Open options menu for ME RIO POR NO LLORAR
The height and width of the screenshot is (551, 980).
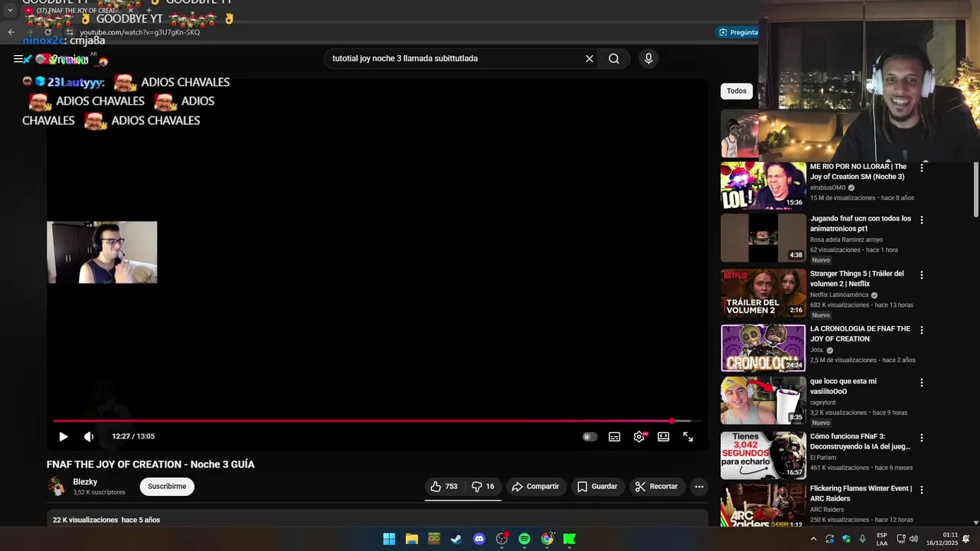tap(922, 168)
